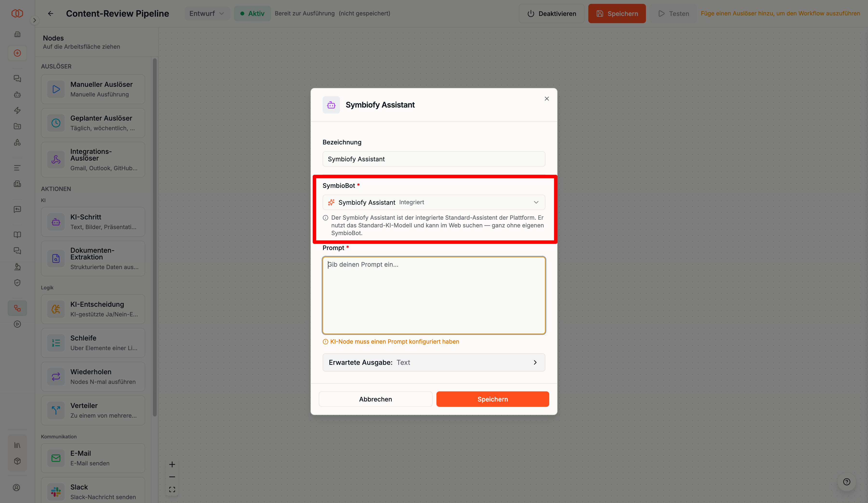This screenshot has height=503, width=868.
Task: Open the Entwurf version dropdown
Action: tap(207, 14)
